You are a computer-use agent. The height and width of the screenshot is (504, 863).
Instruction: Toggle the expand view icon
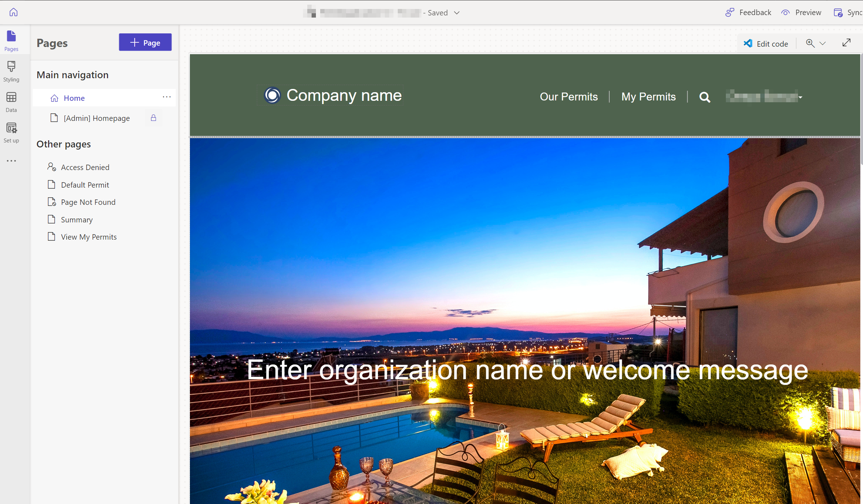pos(846,42)
